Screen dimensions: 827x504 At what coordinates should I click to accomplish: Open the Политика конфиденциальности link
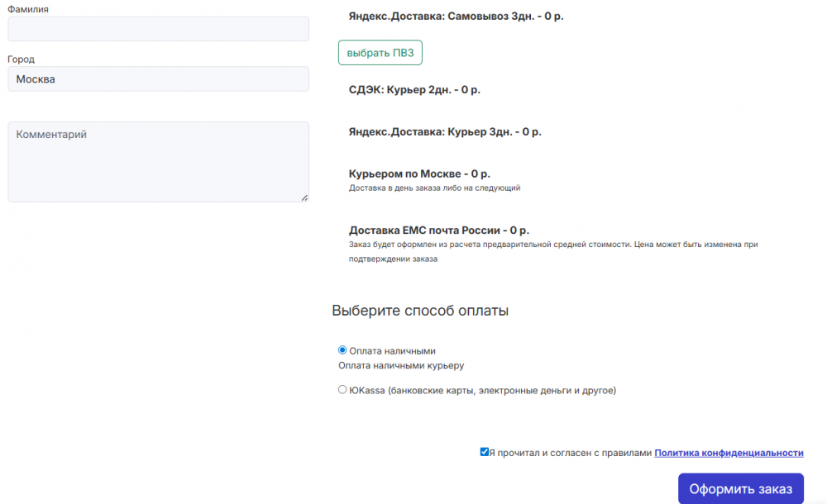coord(729,453)
